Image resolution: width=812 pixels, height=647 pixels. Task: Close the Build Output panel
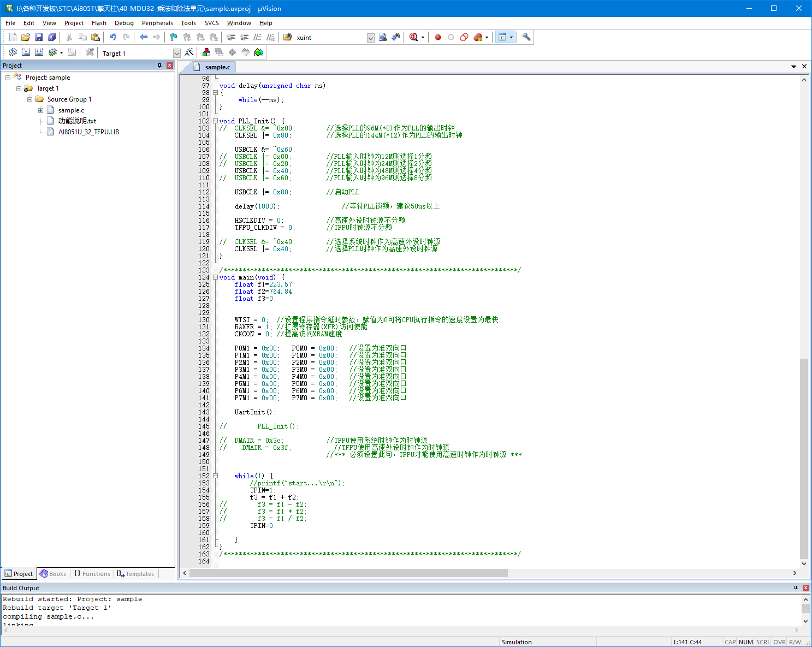805,588
